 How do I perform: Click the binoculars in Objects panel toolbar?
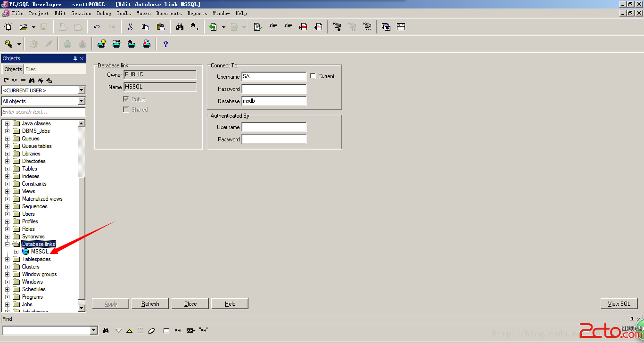32,80
